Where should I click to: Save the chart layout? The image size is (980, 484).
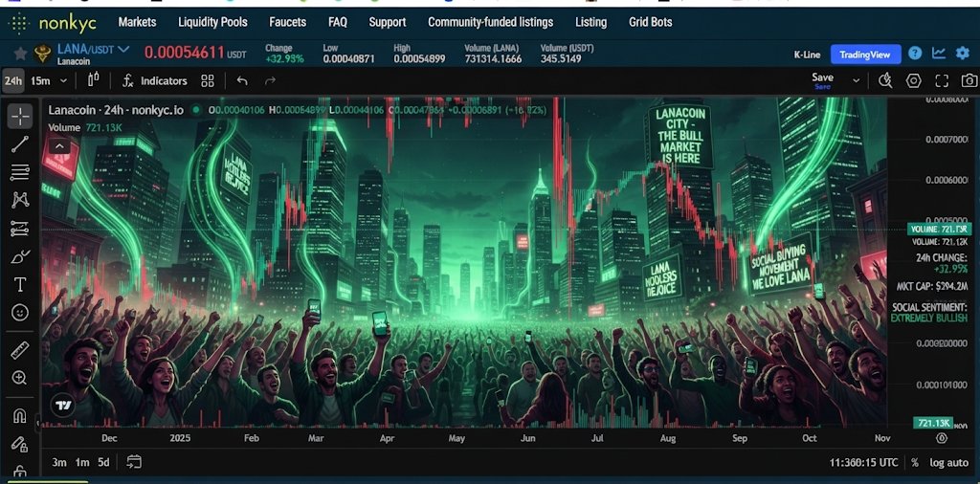[822, 80]
